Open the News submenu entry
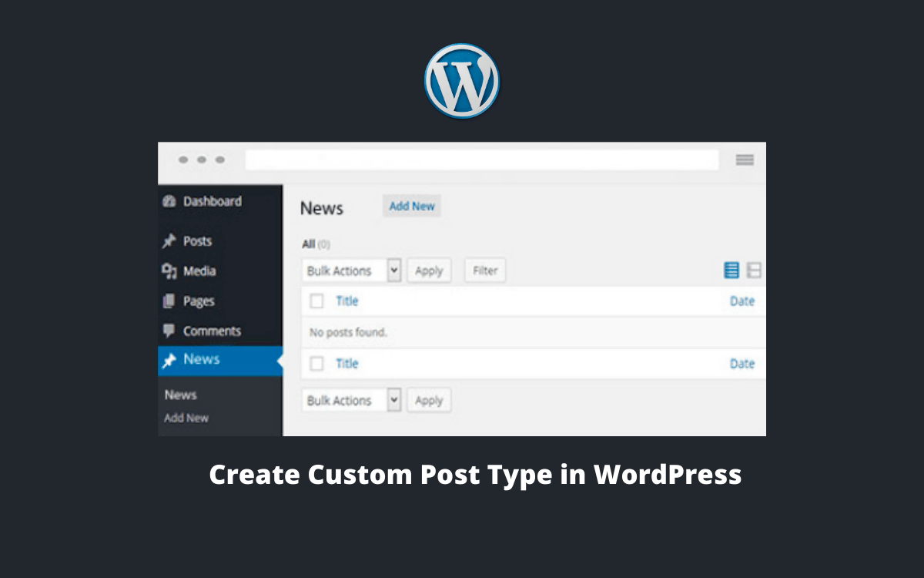This screenshot has width=924, height=578. click(x=181, y=395)
